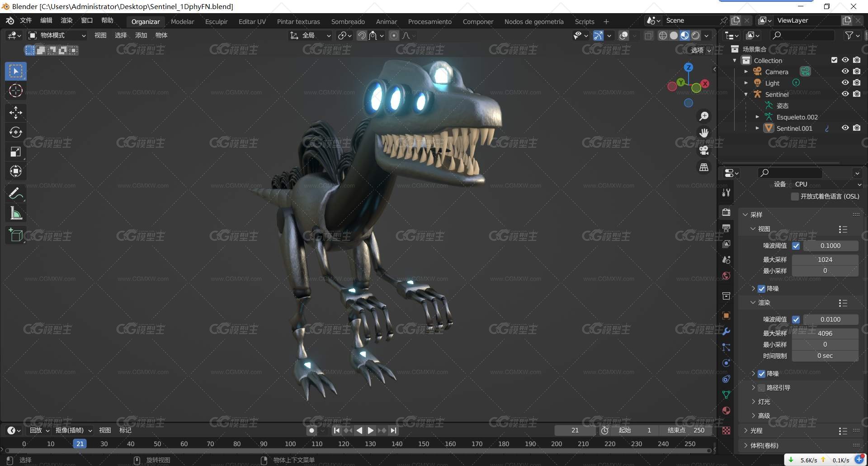Disable Camera render via camera icon
868x466 pixels.
[x=857, y=71]
